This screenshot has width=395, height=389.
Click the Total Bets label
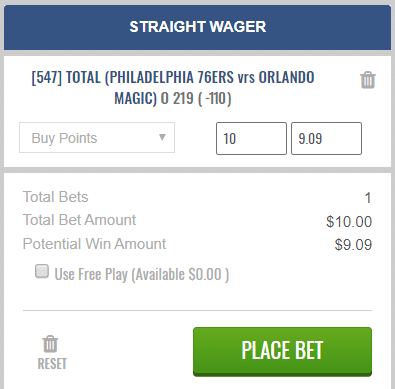(55, 197)
